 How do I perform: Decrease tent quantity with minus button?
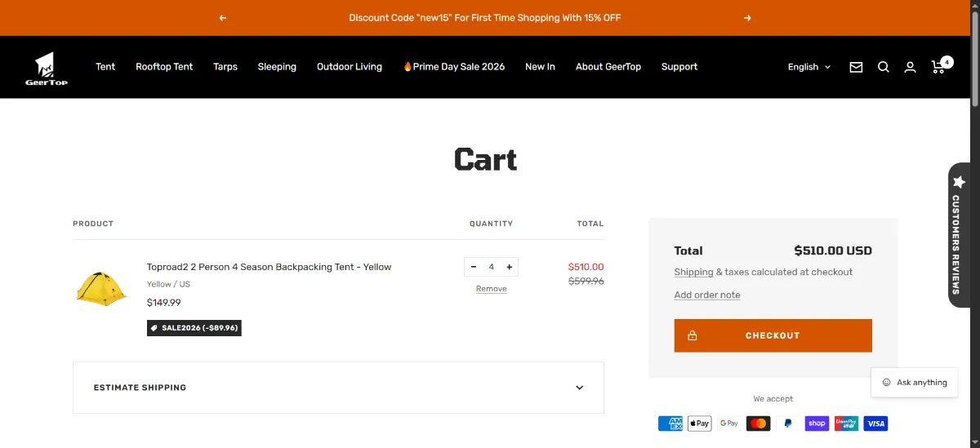point(474,267)
